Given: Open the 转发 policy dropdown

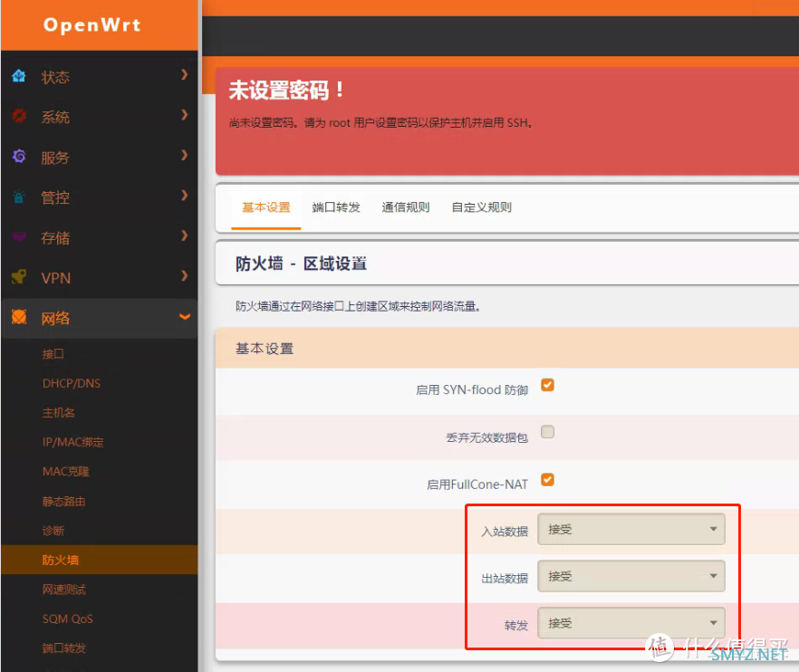Looking at the screenshot, I should click(631, 623).
